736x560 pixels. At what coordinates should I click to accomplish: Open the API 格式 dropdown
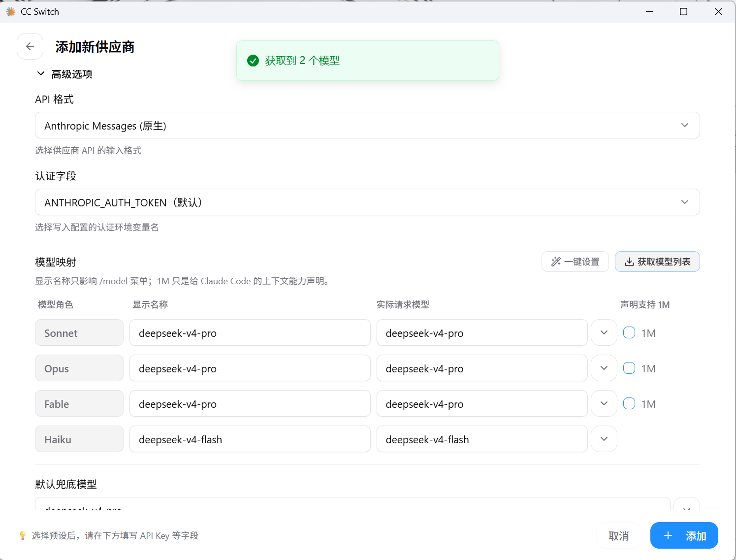point(367,125)
